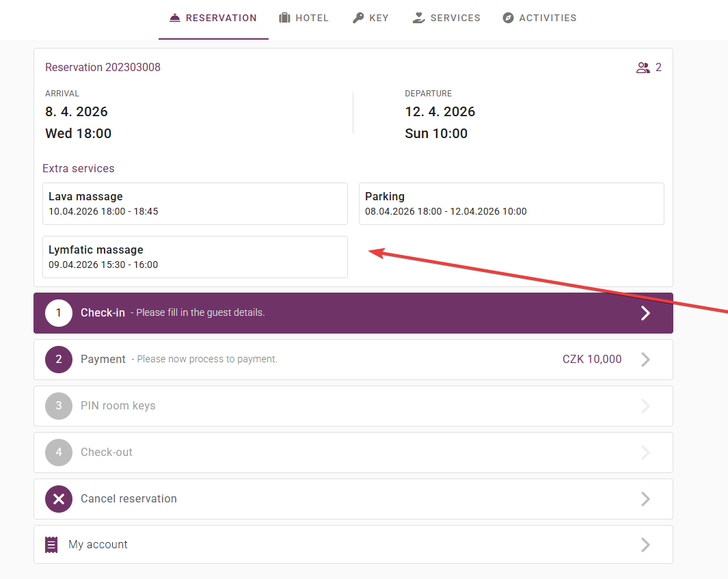Expand My account row chevron

click(645, 545)
